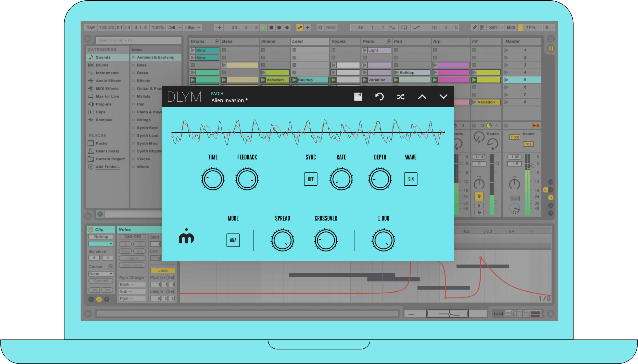
Task: Open the Packs place in browser
Action: (107, 143)
